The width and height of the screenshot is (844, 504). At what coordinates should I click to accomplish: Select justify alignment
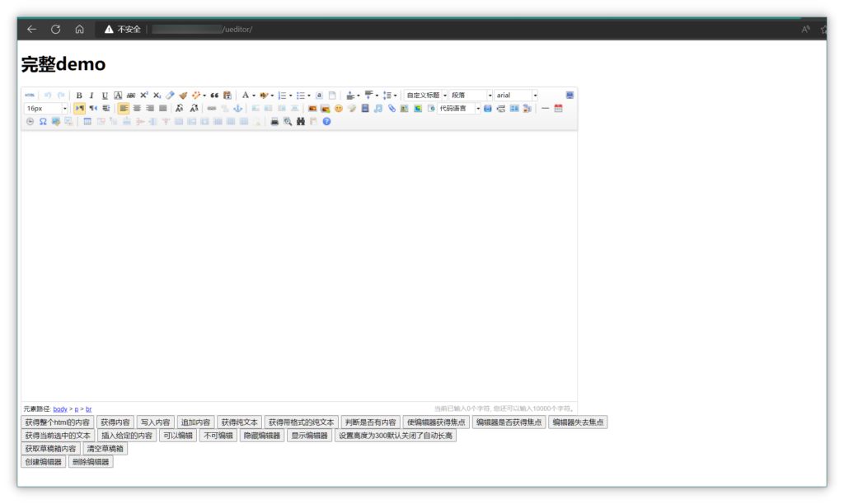[162, 108]
